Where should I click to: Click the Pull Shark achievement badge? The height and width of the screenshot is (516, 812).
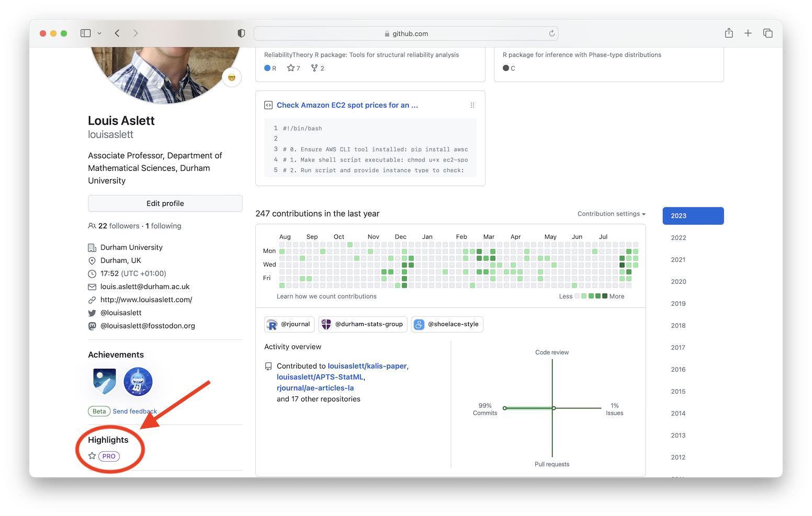coord(138,381)
